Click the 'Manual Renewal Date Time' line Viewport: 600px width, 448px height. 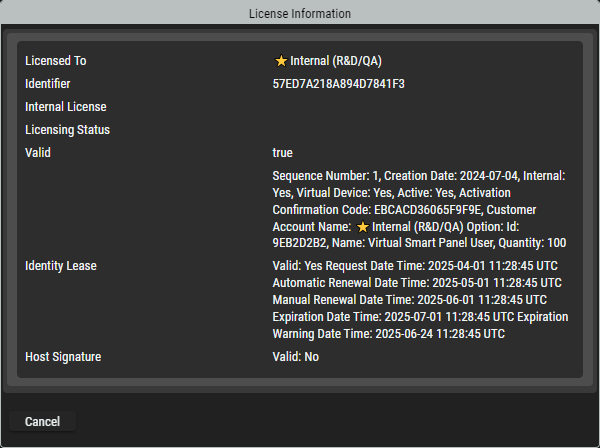point(409,300)
